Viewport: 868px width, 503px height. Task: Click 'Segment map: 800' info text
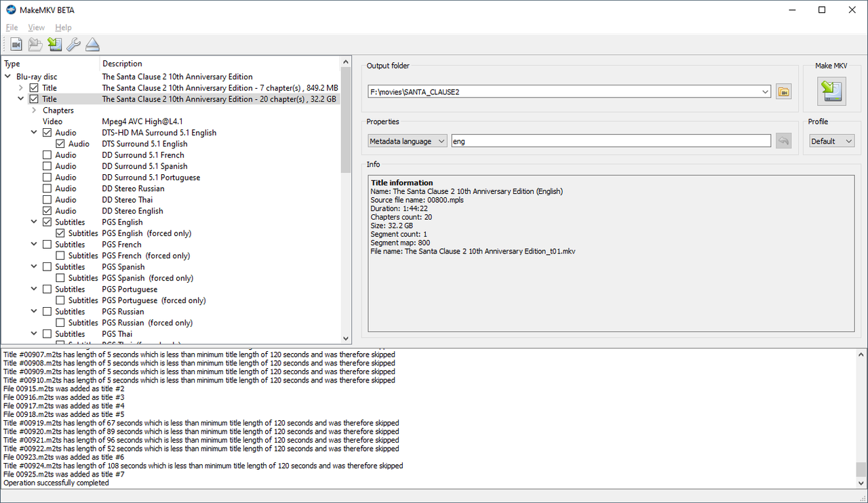click(x=401, y=243)
